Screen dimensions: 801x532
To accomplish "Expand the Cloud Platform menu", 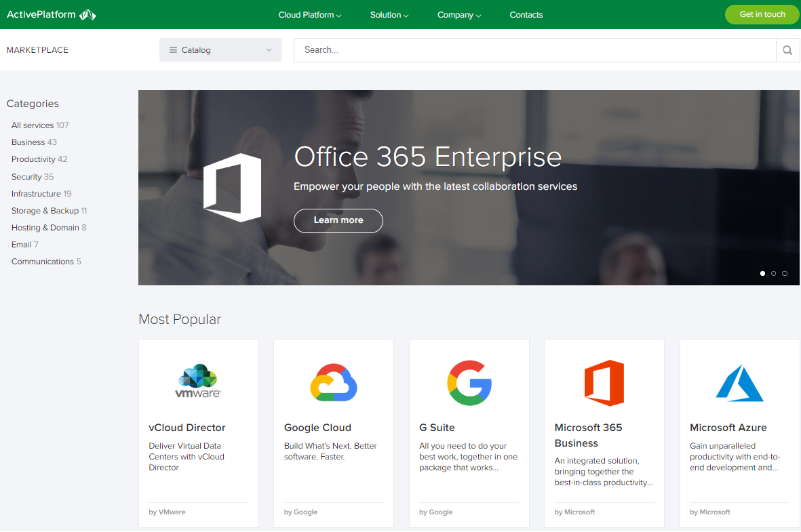I will click(x=309, y=15).
